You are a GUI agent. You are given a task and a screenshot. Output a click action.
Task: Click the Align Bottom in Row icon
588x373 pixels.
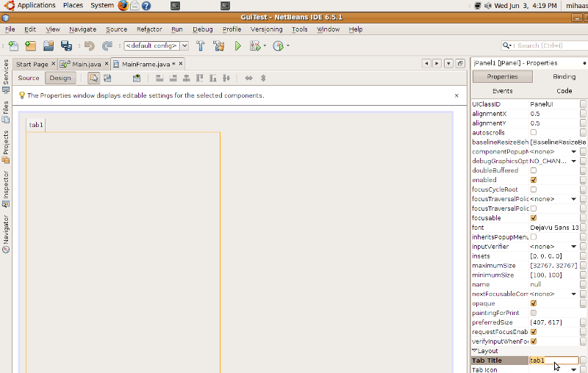pyautogui.click(x=213, y=78)
